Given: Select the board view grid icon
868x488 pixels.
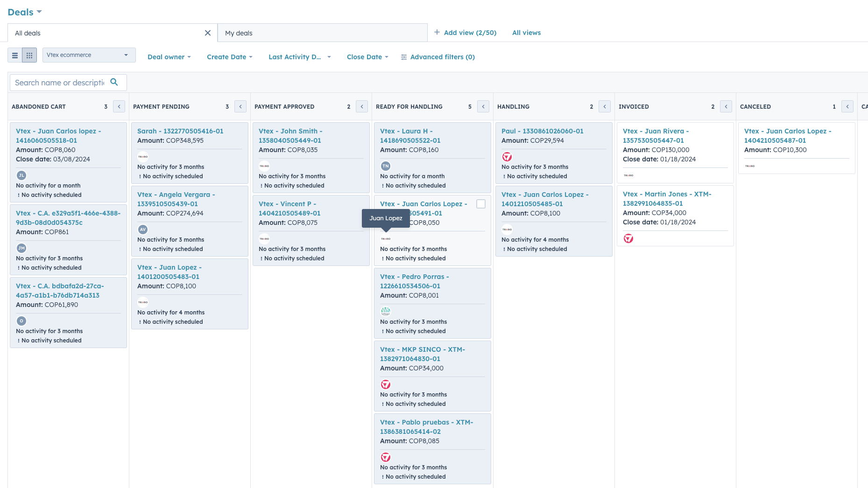Looking at the screenshot, I should [29, 55].
